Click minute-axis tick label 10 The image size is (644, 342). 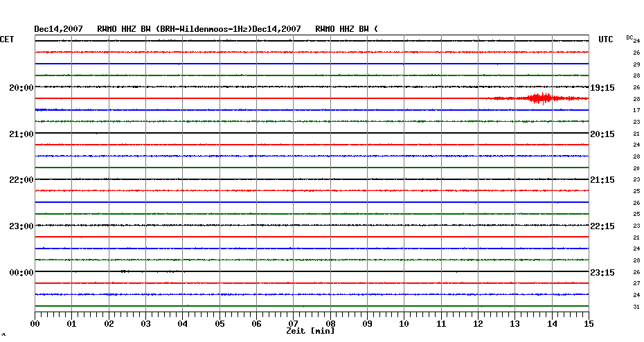click(404, 324)
